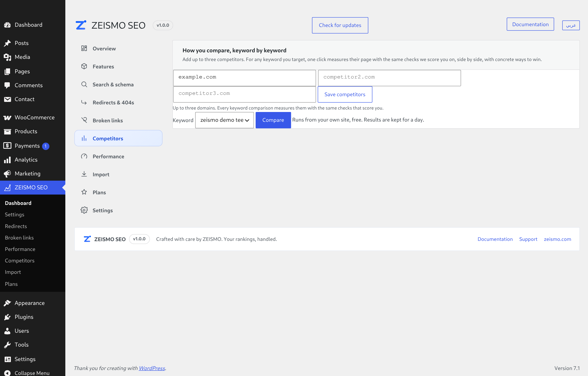
Task: Click the 'Version 7.1' text at bottom
Action: pos(567,368)
